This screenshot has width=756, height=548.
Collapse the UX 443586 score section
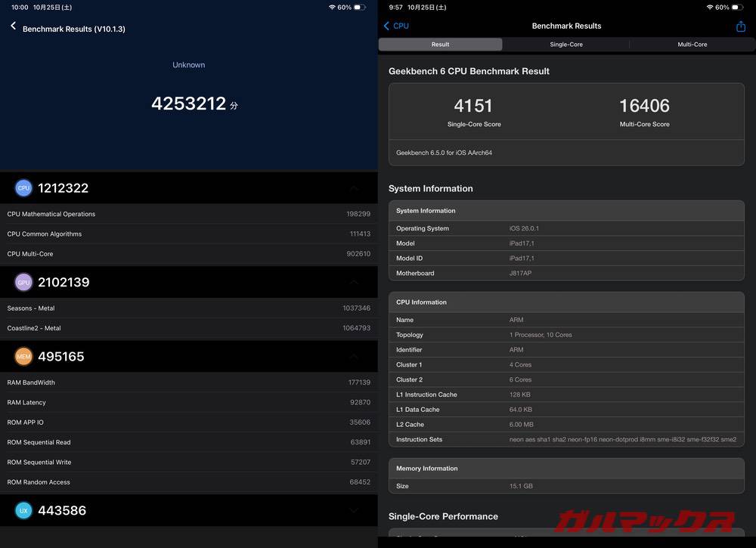[354, 510]
